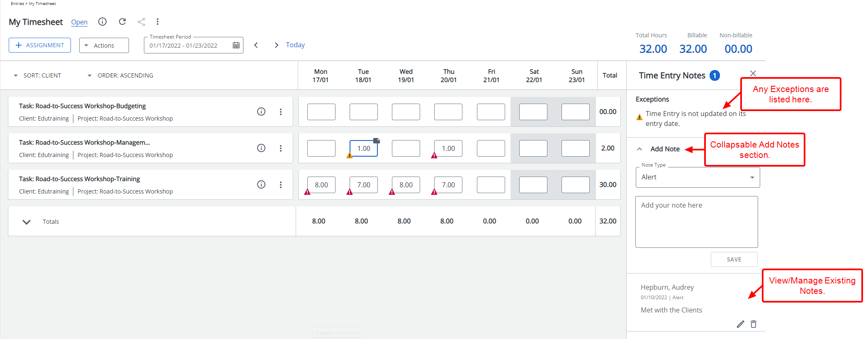The image size is (868, 339).
Task: Click red alert on Wednesday 8.00 Training entry
Action: [x=392, y=192]
